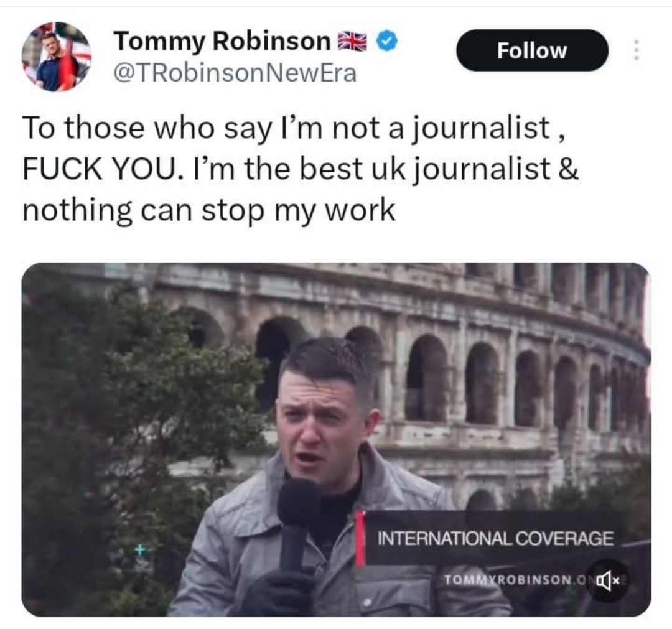Click the line 'nothing can stop my work'

point(208,210)
